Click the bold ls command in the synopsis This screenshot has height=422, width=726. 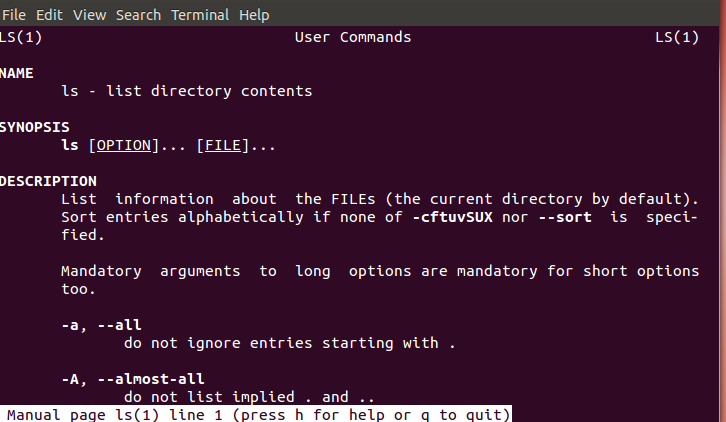pos(69,145)
